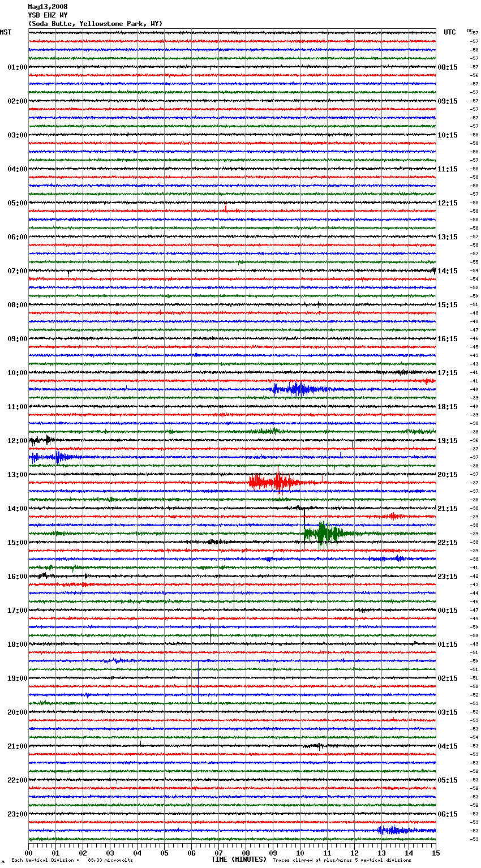Select the 08:00 MST time label
Viewport: 481px width, 868px height.
(17, 305)
